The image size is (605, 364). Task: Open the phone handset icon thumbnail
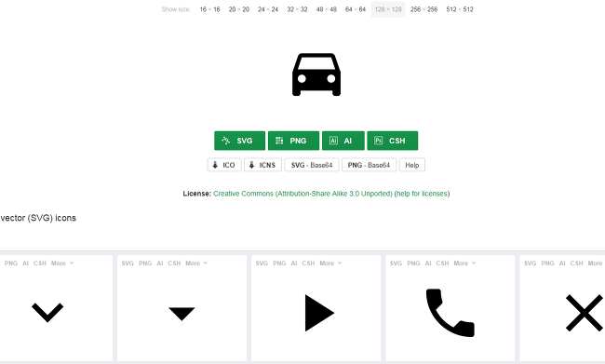[x=450, y=313]
